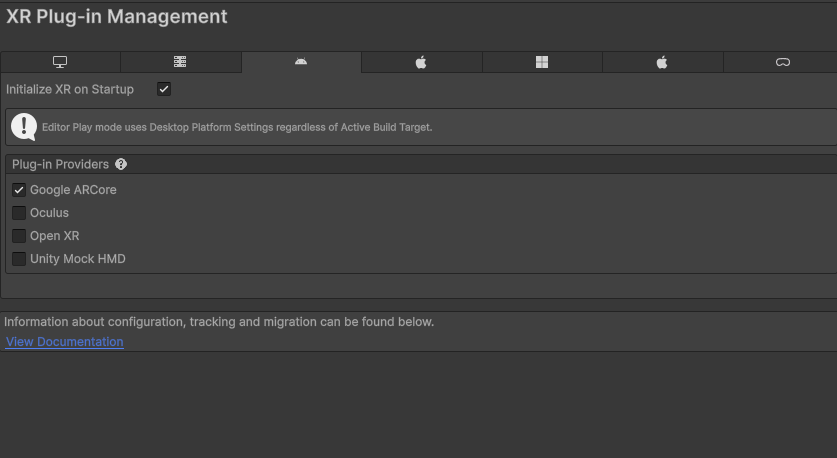Toggle the Initialize XR on Startup checkbox

[164, 89]
